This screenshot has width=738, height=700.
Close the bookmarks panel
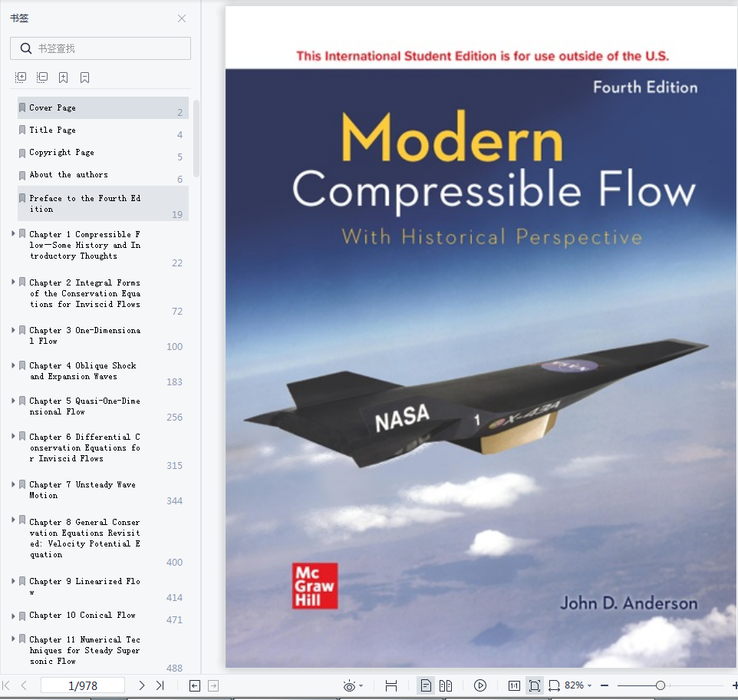182,18
